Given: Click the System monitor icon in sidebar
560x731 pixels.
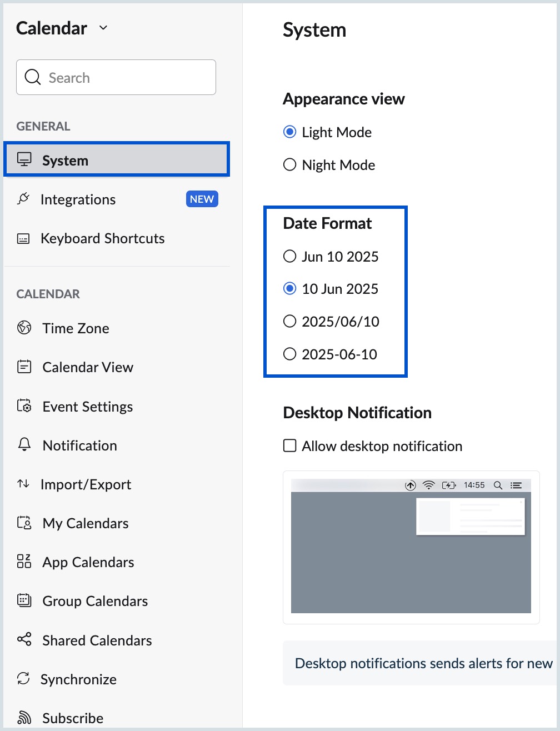Looking at the screenshot, I should (23, 160).
